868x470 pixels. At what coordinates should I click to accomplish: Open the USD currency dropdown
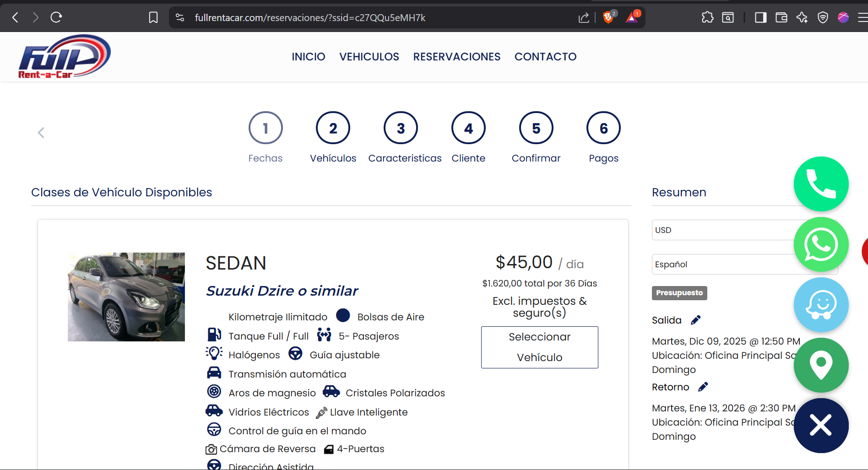723,230
